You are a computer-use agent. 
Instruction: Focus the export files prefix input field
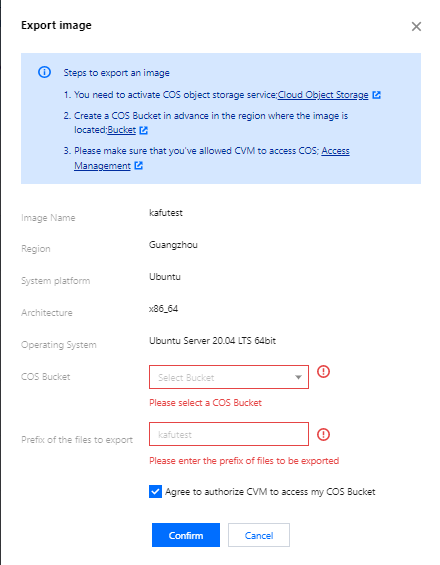coord(229,434)
